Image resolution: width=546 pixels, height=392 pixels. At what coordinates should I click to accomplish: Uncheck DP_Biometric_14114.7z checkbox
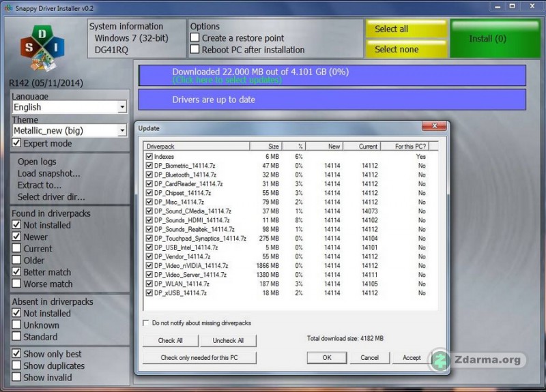[149, 166]
